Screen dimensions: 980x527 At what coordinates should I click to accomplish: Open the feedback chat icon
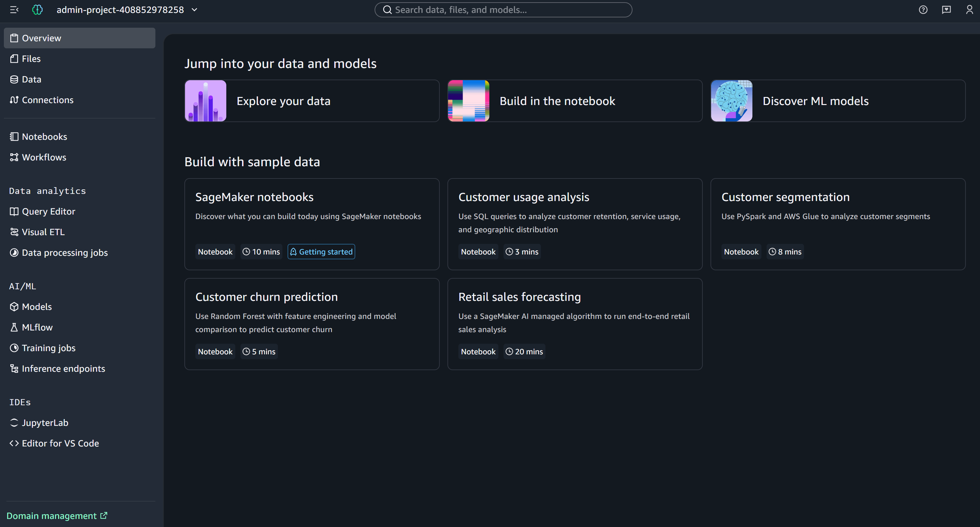pyautogui.click(x=946, y=10)
